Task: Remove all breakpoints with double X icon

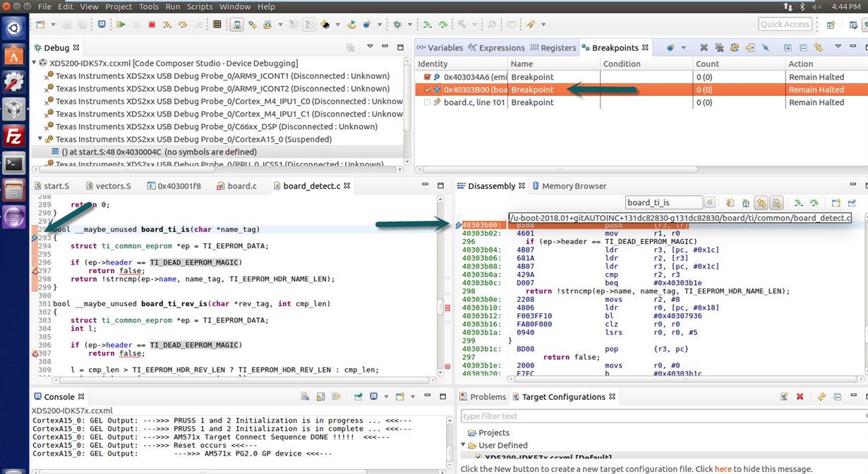Action: click(x=719, y=48)
